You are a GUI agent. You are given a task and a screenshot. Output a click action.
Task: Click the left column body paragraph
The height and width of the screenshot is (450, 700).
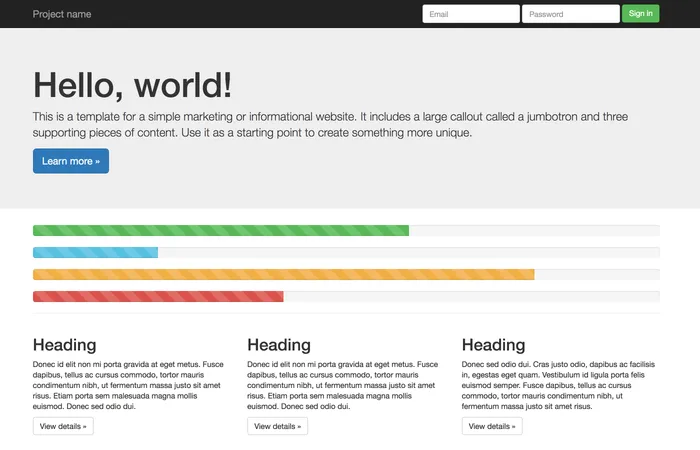click(x=128, y=386)
